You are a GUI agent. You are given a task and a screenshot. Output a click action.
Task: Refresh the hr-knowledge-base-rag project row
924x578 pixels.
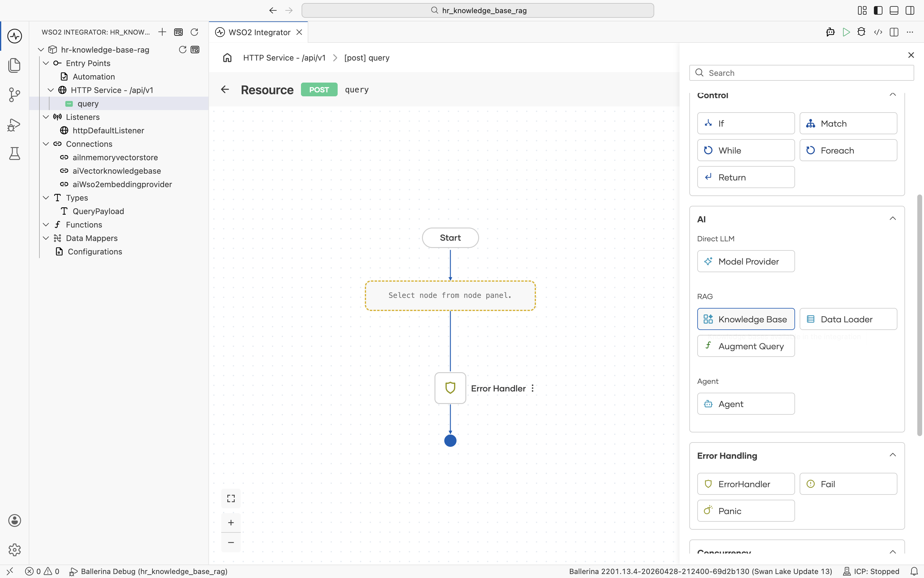click(182, 50)
